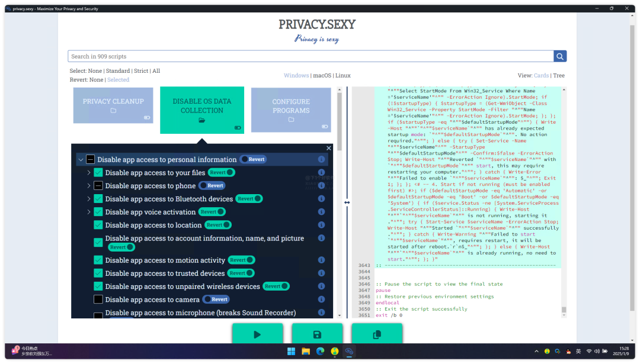This screenshot has height=364, width=640.
Task: Show info for Disable app access to camera
Action: pos(321,299)
